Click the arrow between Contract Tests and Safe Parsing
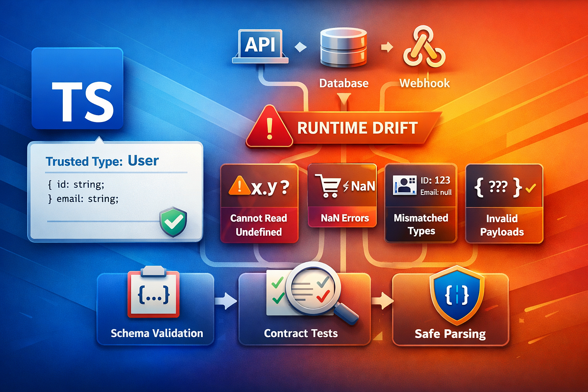 pyautogui.click(x=383, y=300)
